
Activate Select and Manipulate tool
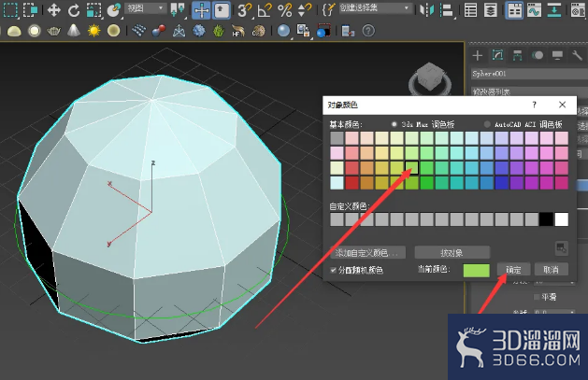201,10
